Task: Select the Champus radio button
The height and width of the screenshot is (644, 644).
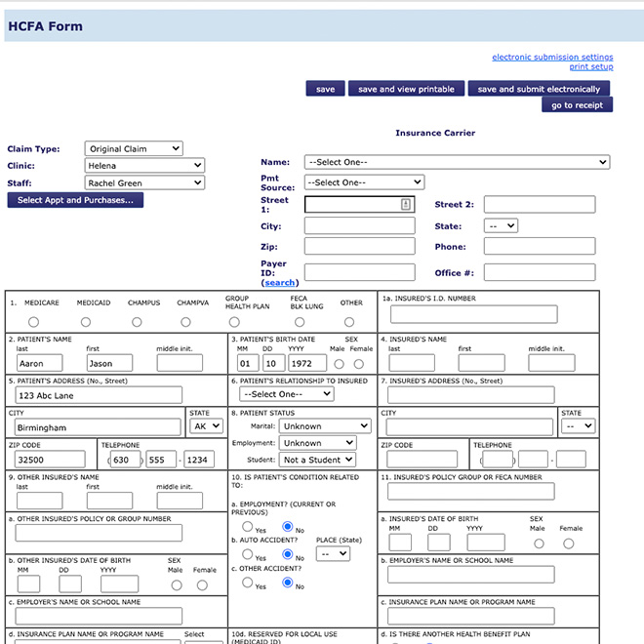Action: [x=137, y=322]
